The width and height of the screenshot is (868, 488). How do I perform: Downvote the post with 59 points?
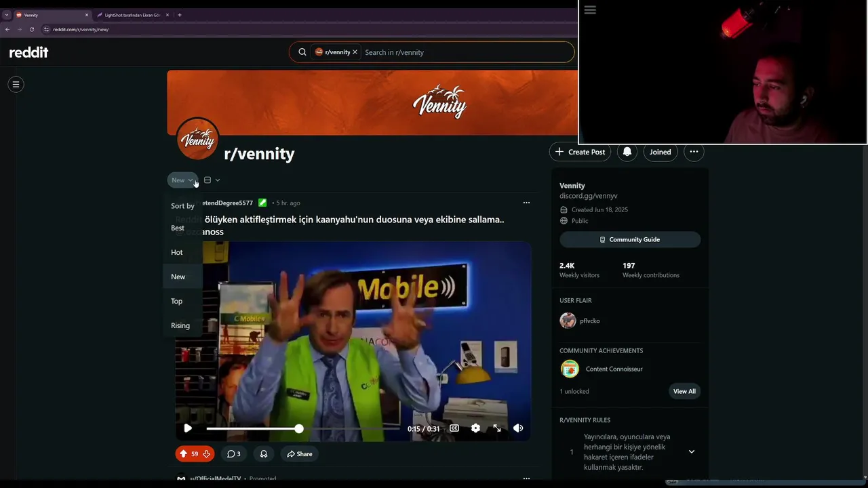[x=207, y=454]
